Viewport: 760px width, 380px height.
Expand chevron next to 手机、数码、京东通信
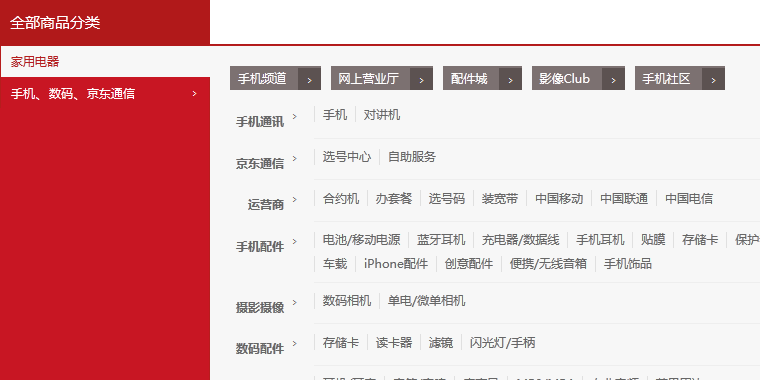coord(194,94)
